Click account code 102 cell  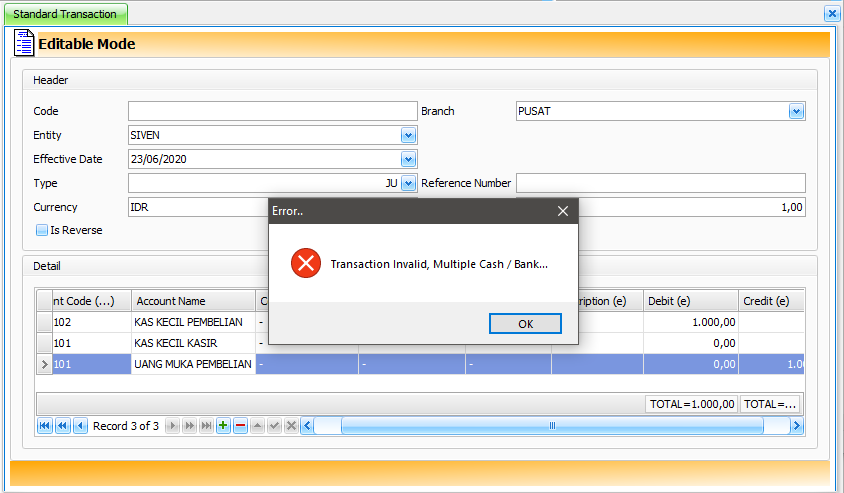pyautogui.click(x=92, y=322)
